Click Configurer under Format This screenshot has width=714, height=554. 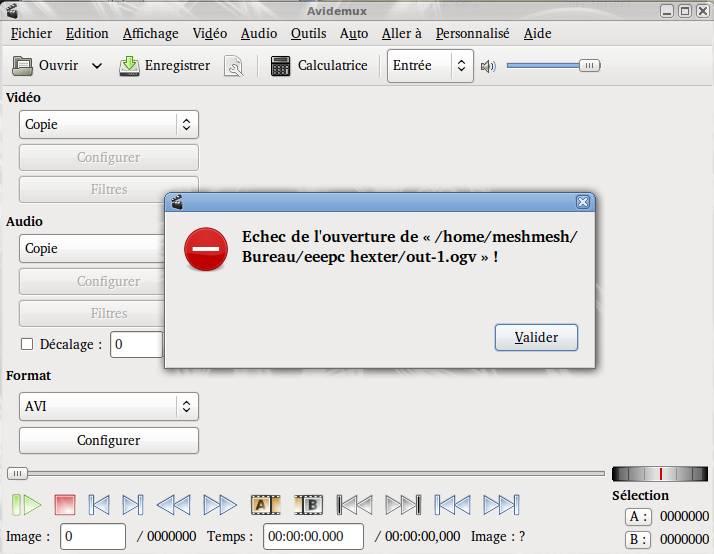click(x=109, y=440)
